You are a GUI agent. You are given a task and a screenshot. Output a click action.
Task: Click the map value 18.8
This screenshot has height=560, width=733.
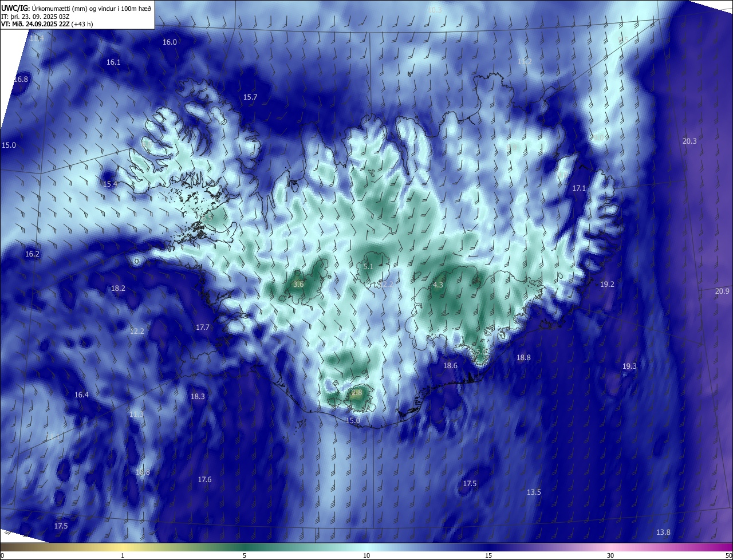click(523, 357)
